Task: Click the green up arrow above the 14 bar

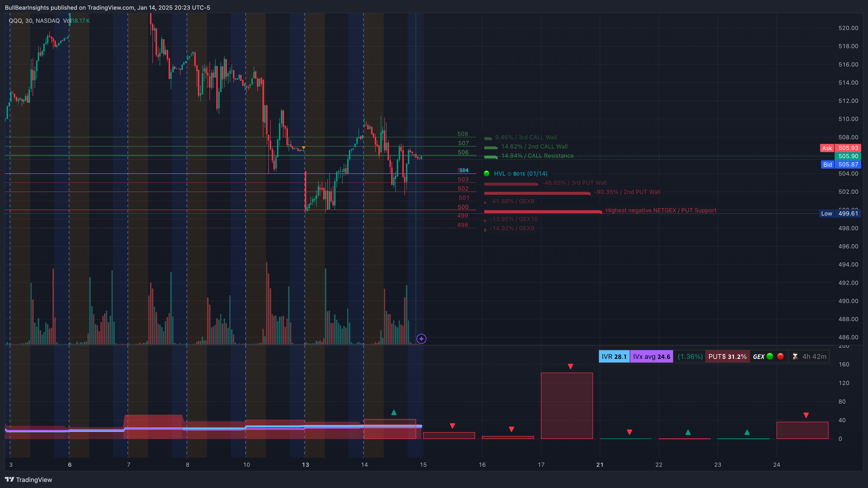Action: coord(394,412)
